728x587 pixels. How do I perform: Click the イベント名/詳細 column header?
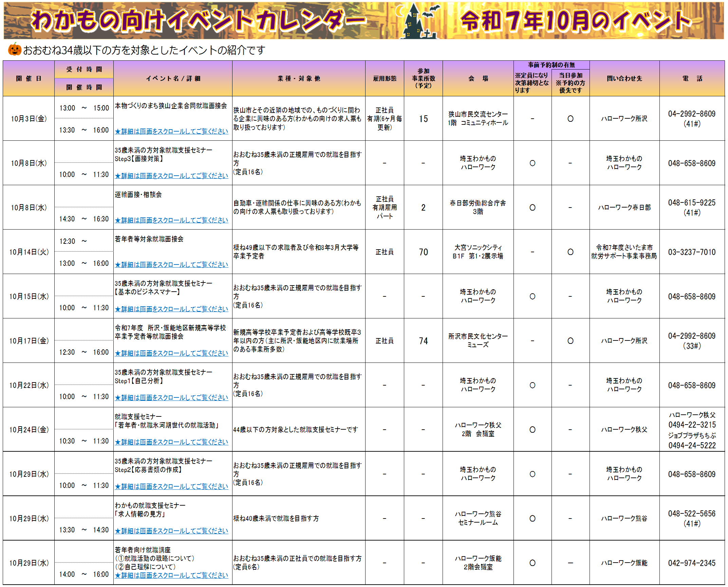point(173,79)
